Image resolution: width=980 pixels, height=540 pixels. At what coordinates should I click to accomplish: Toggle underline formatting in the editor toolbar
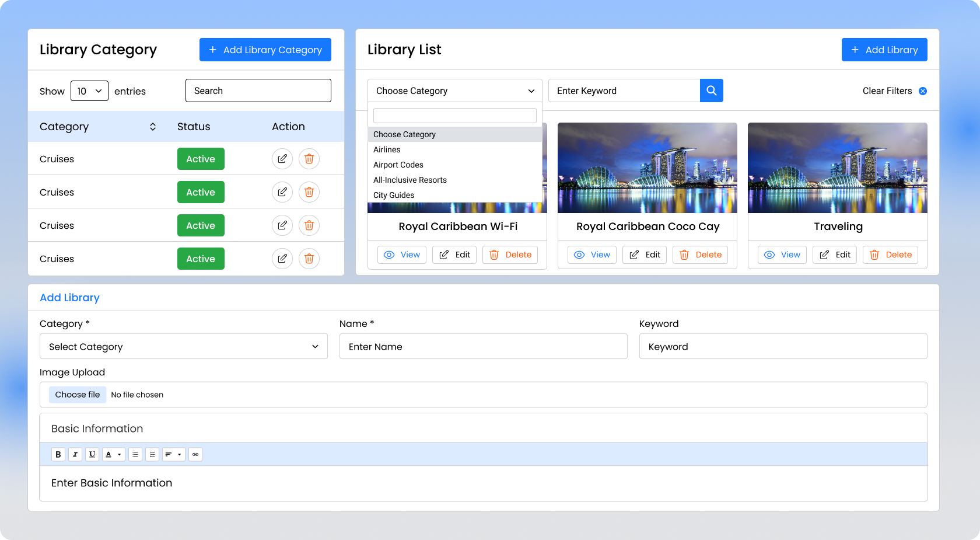(x=92, y=454)
